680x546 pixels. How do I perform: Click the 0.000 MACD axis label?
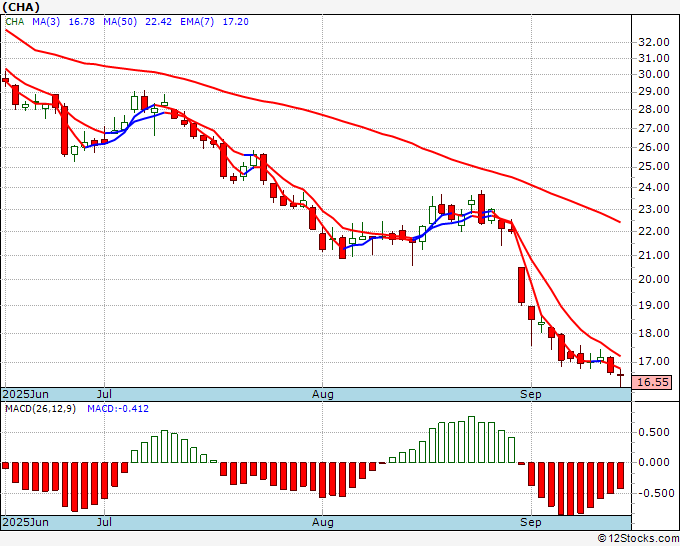click(x=654, y=462)
